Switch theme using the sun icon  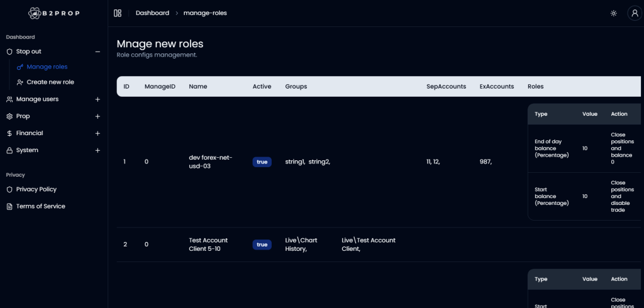click(614, 13)
